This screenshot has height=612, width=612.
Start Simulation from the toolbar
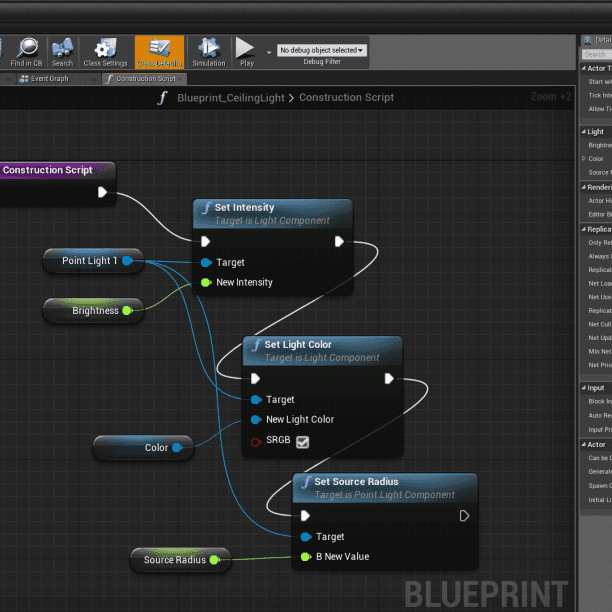coord(209,52)
